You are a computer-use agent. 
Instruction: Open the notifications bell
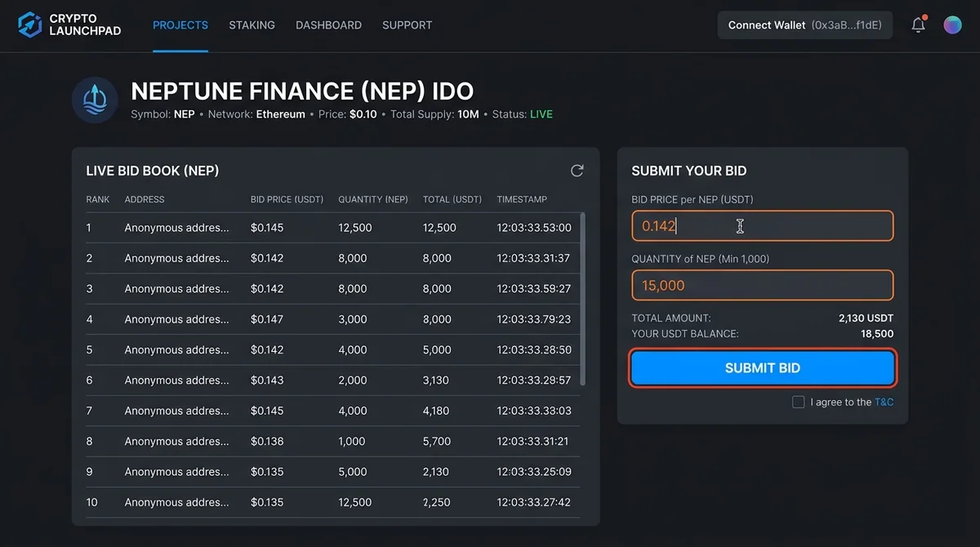coord(919,24)
